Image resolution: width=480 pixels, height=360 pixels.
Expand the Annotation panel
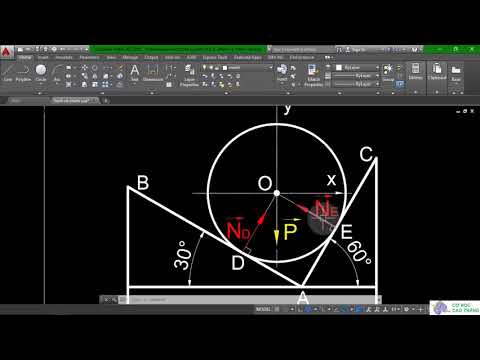point(152,93)
